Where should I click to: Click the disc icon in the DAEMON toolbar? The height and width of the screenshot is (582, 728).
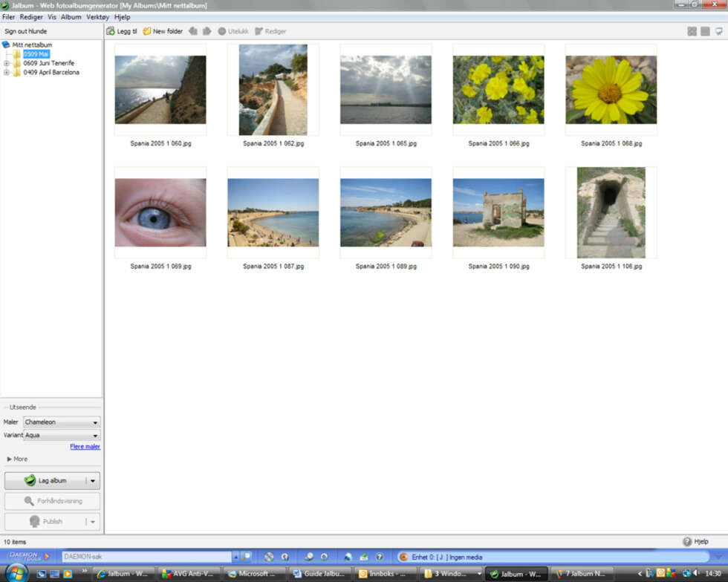(269, 557)
